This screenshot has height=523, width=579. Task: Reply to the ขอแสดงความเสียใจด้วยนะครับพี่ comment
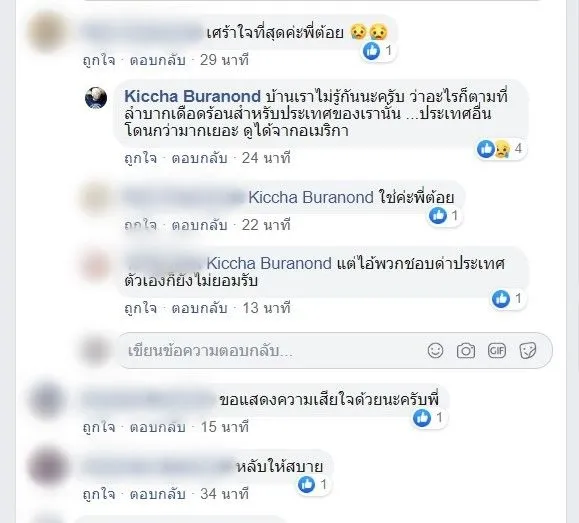tap(158, 427)
